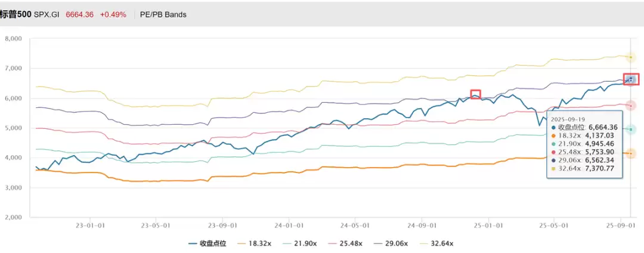The width and height of the screenshot is (644, 253).
Task: Click the +0.49% change value in header
Action: 113,14
